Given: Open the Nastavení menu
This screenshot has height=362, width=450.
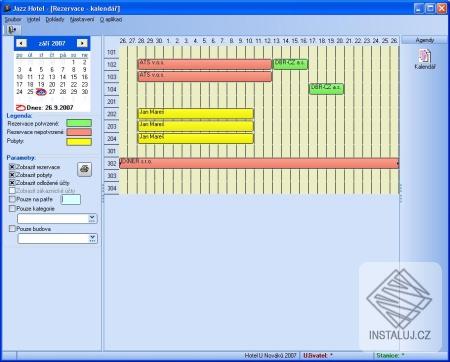Looking at the screenshot, I should coord(82,19).
